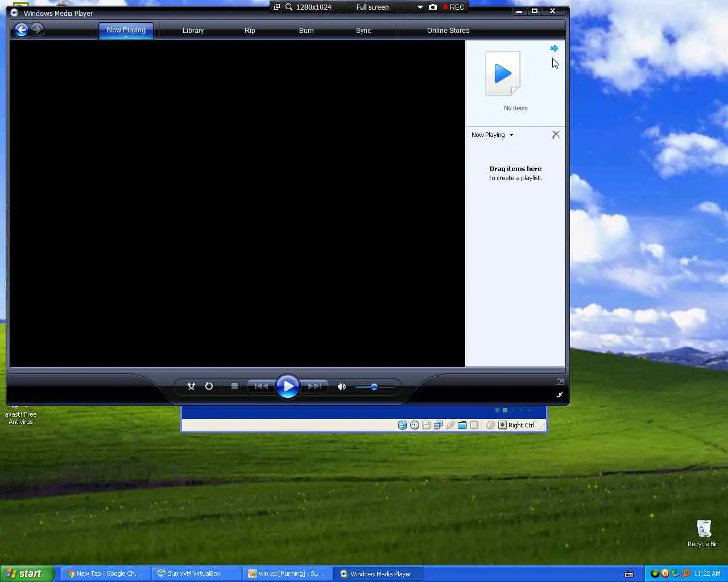Switch to New Tab - Google Chrome taskbar button
728x582 pixels.
coord(104,573)
